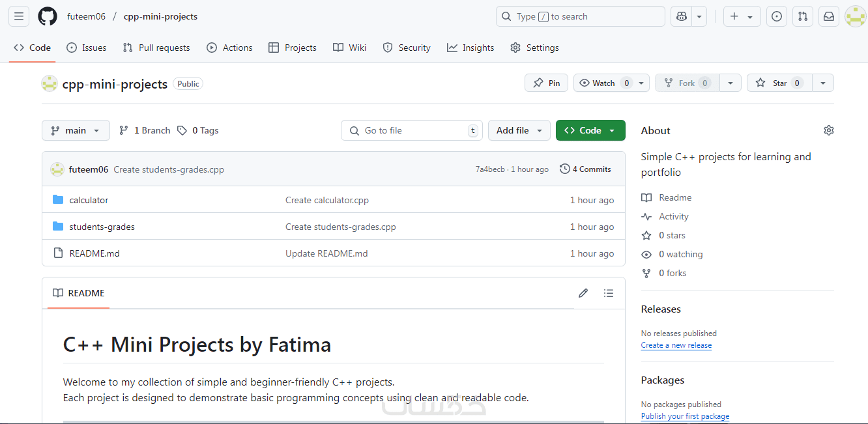
Task: Open the Add file dropdown
Action: point(519,130)
